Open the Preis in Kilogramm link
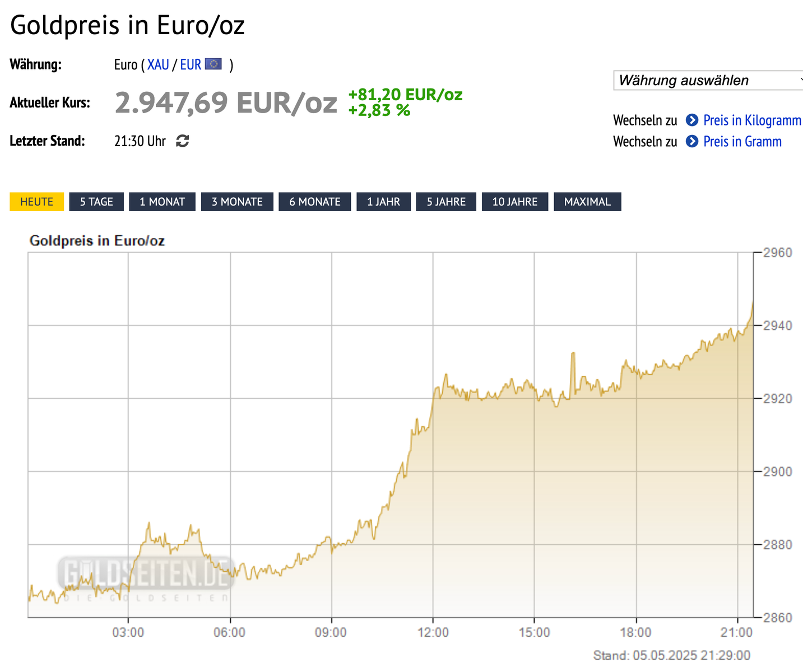 coord(752,120)
